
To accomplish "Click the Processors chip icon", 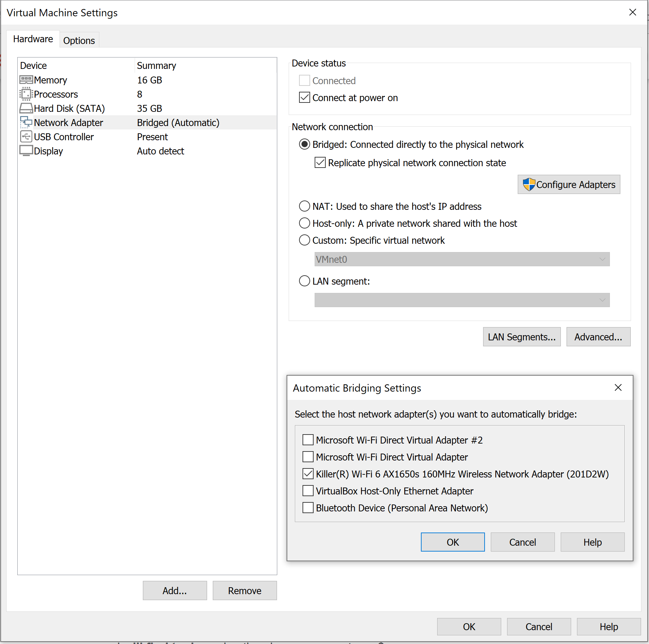I will pos(26,94).
